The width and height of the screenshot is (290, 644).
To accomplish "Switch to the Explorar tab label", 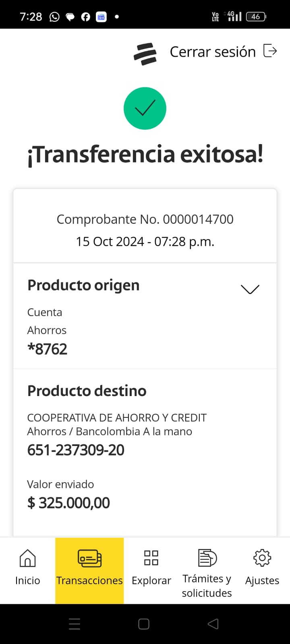I will (x=151, y=580).
